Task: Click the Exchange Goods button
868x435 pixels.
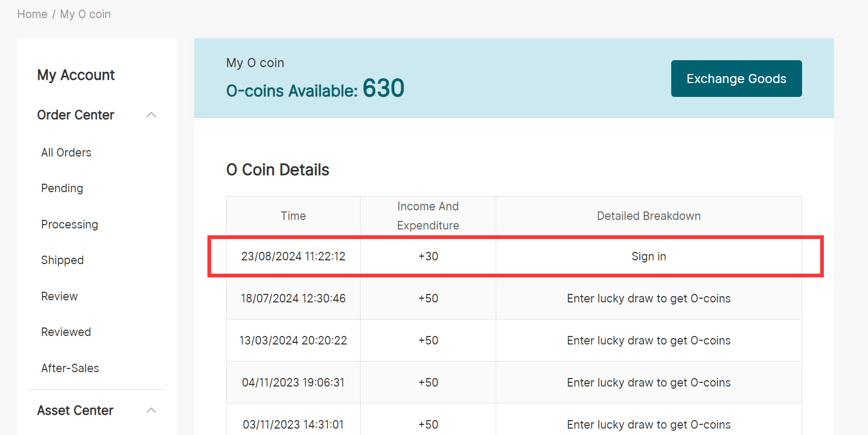Action: (736, 79)
